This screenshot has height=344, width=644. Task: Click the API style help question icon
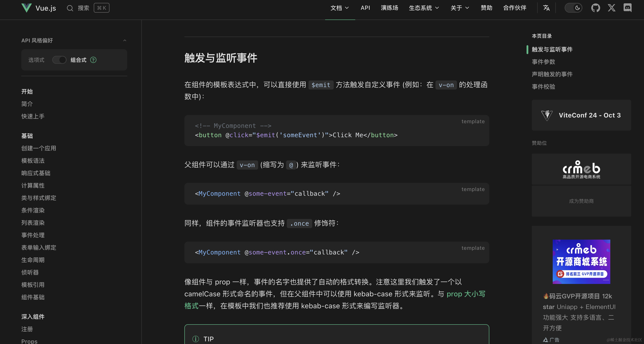[93, 60]
